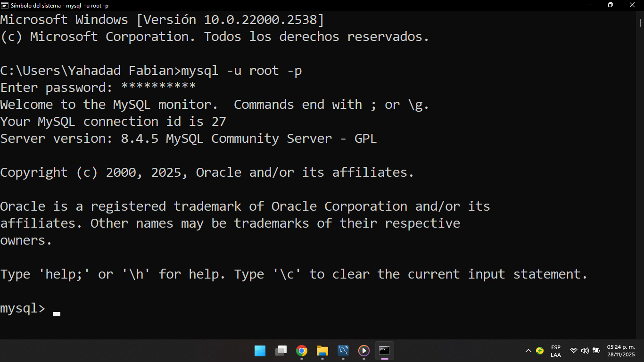Screen dimensions: 644x362
Task: Open the Windows Start menu
Action: coord(260,351)
